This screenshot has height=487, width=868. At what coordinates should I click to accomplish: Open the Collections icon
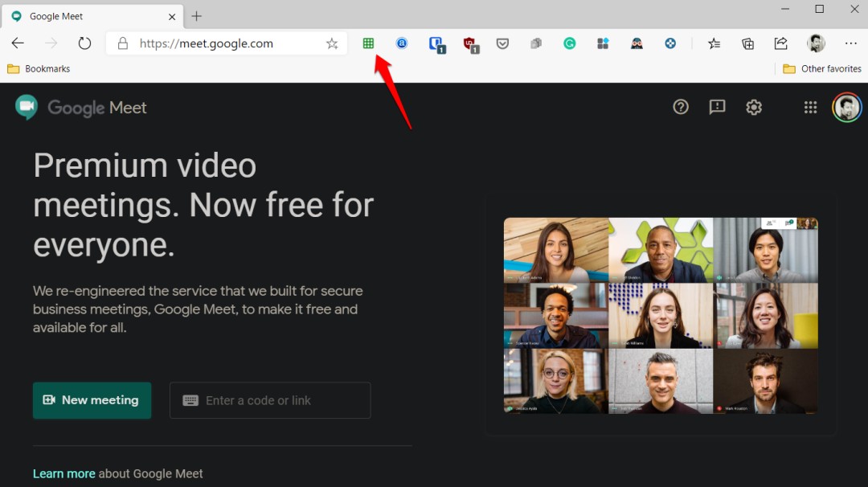tap(748, 43)
